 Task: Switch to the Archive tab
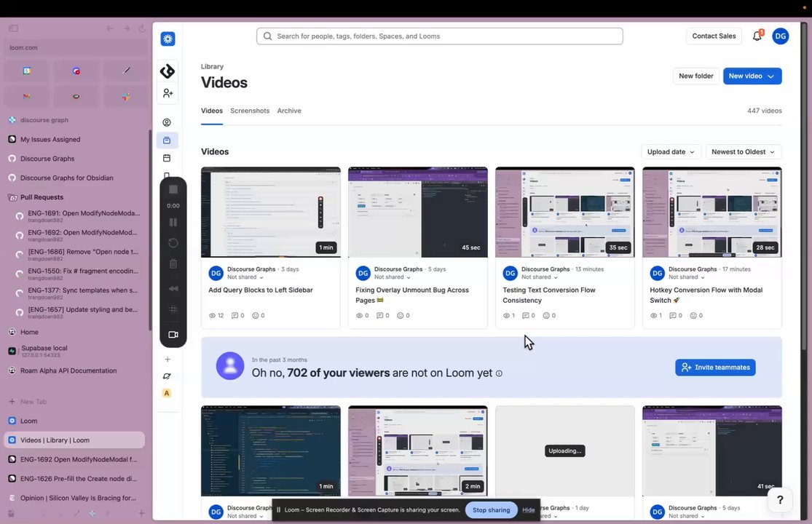coord(289,111)
